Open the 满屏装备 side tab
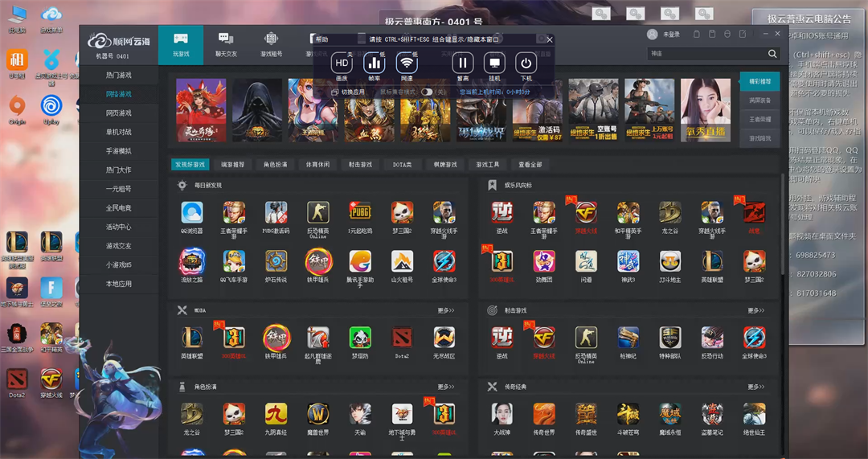 [x=759, y=100]
